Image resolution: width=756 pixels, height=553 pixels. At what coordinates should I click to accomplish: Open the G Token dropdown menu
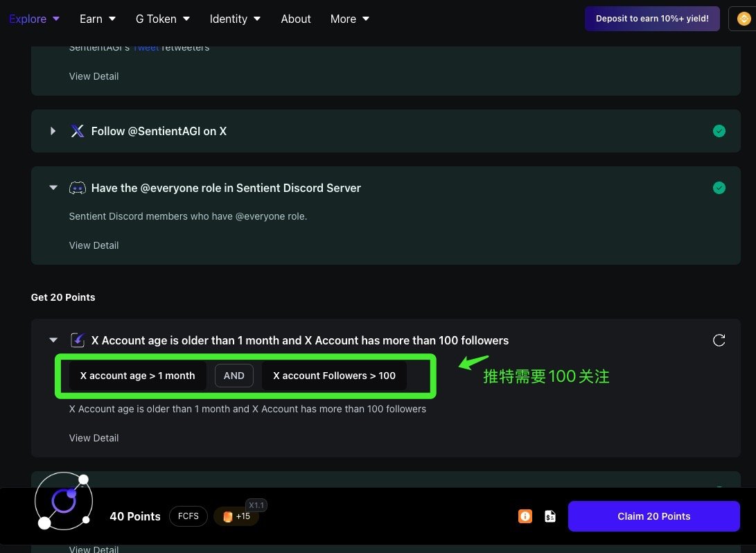tap(162, 19)
